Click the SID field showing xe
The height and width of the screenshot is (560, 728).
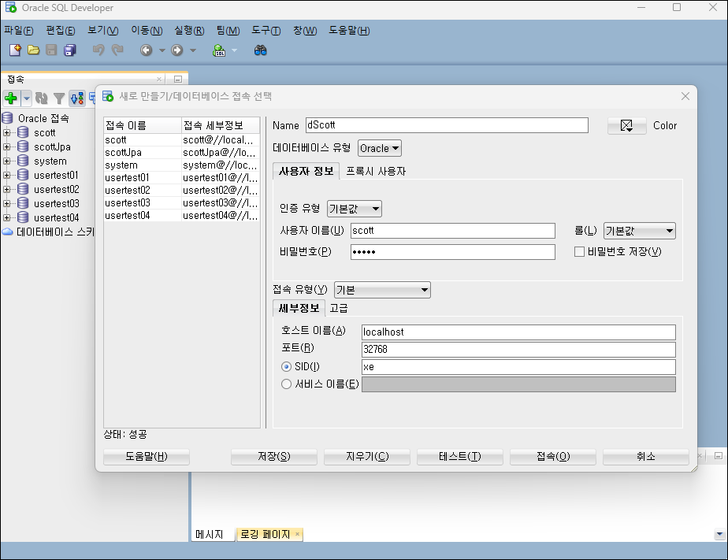518,367
